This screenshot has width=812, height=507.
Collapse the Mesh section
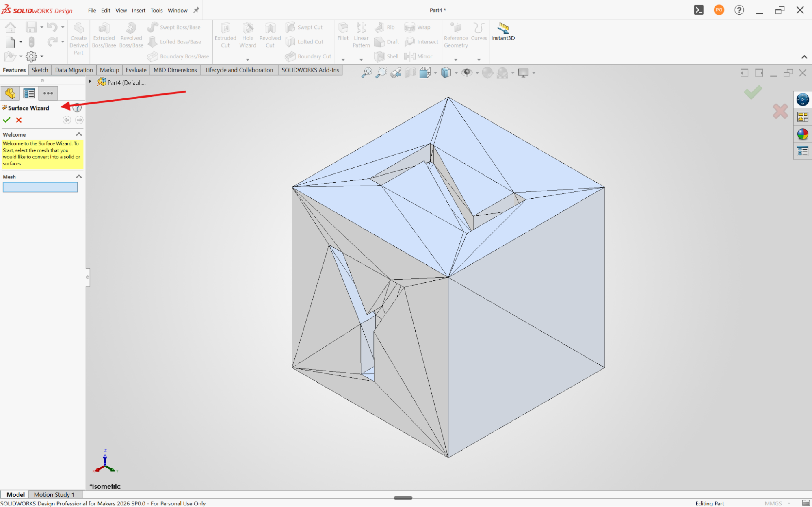(79, 176)
